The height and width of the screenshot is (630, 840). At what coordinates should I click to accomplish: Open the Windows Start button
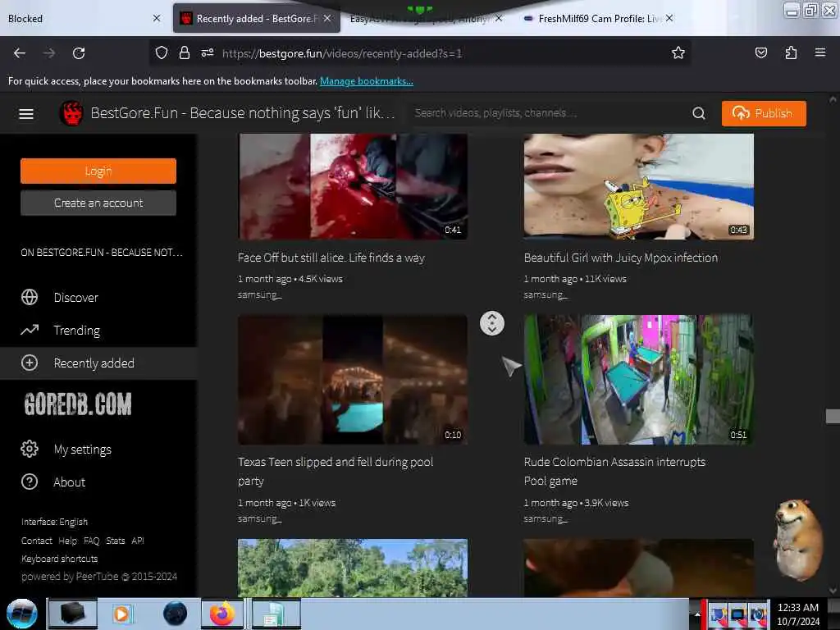point(22,614)
